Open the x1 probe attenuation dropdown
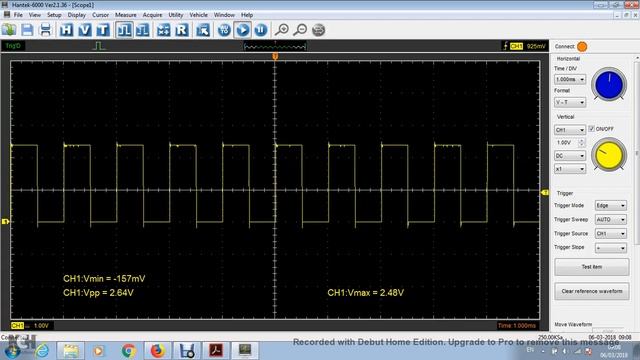Screen dimensions: 640x360 click(x=570, y=169)
